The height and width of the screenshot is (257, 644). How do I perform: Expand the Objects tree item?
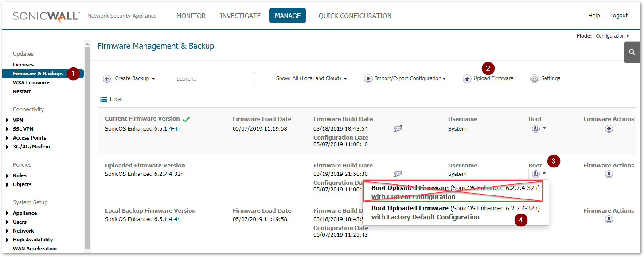point(8,184)
